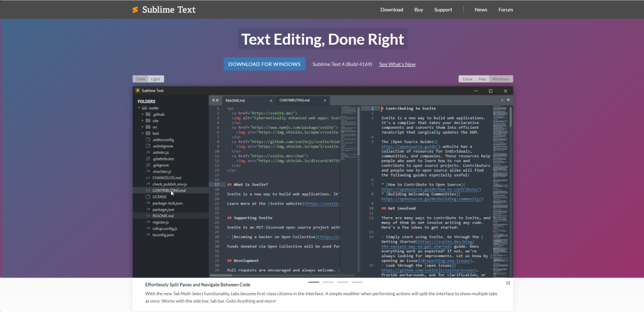This screenshot has width=644, height=312.
Task: Switch screenshot theme to Dark
Action: coord(141,79)
